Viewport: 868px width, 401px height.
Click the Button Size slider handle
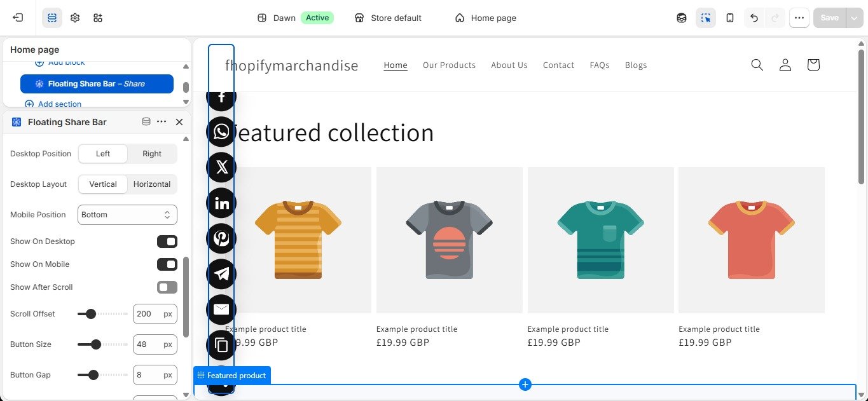96,344
